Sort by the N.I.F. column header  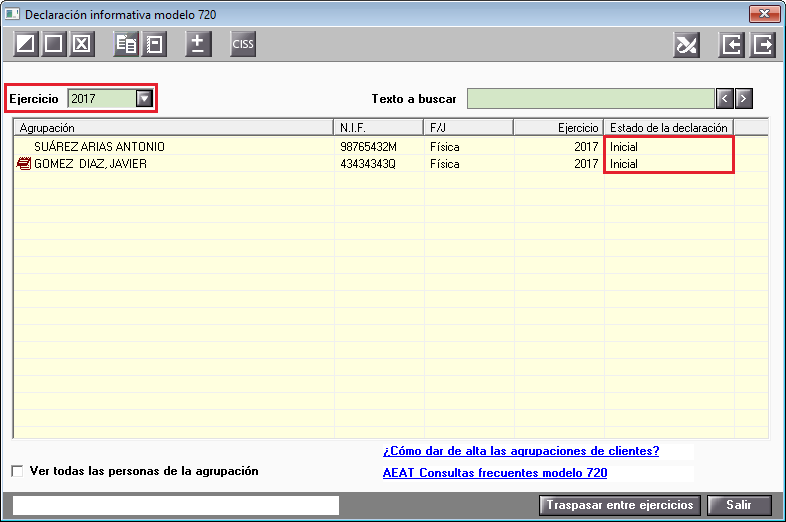point(378,128)
